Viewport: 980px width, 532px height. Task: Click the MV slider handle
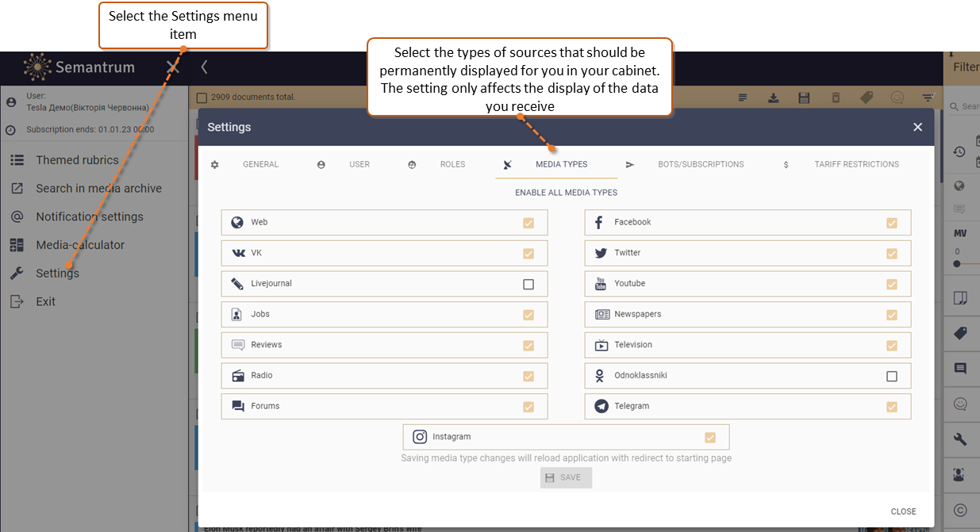pos(957,263)
